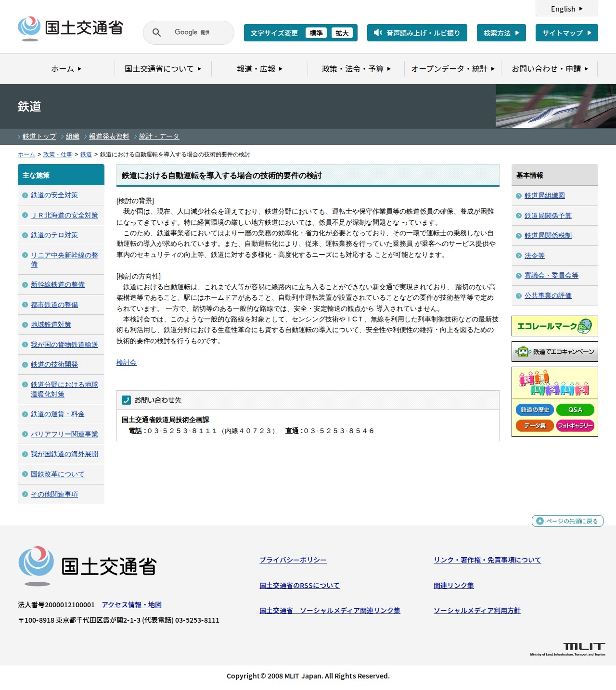This screenshot has width=616, height=690.
Task: Open ＪＲ北海道の安全対策 in the sidebar
Action: [64, 215]
